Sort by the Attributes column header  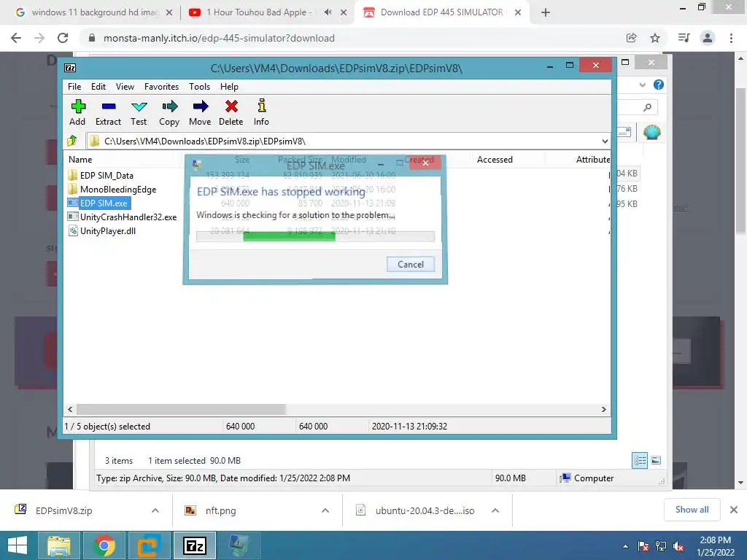click(592, 160)
